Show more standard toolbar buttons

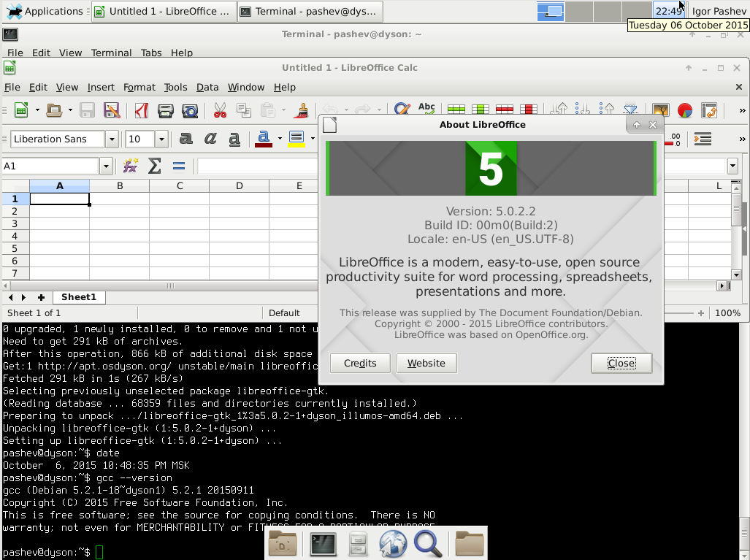(x=743, y=110)
